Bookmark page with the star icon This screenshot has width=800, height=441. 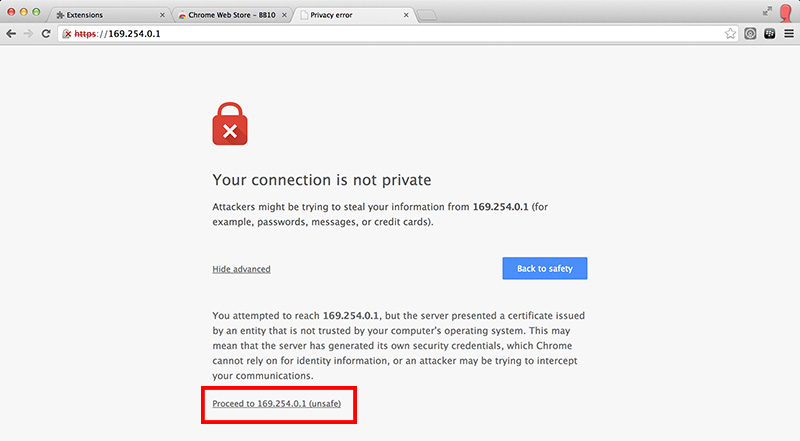pos(730,34)
